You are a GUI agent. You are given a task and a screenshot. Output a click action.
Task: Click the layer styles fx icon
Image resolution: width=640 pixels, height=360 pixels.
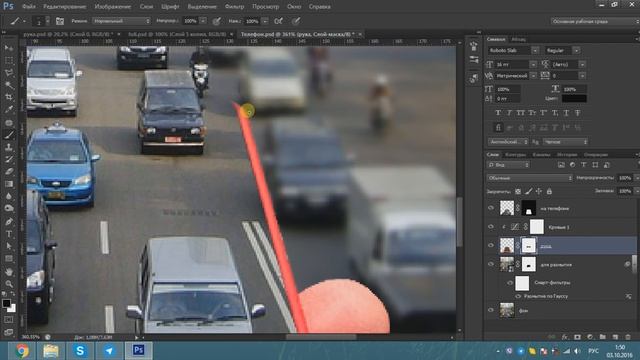[564, 337]
